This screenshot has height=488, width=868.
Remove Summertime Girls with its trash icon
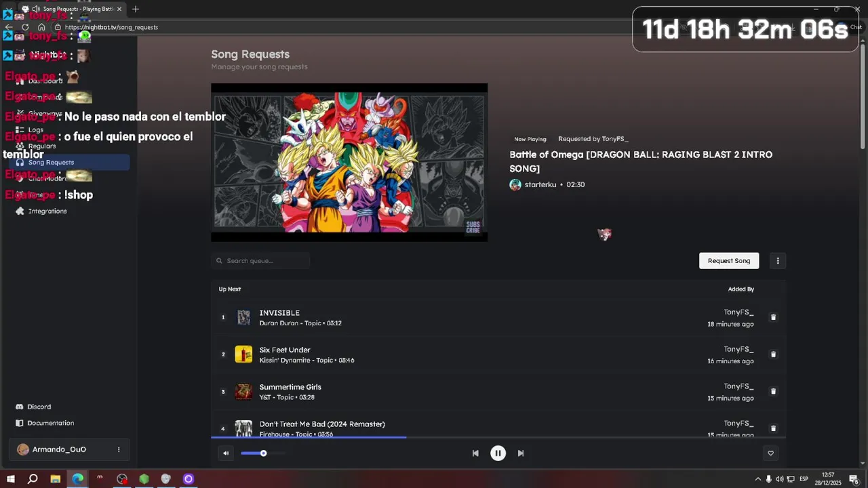point(773,392)
